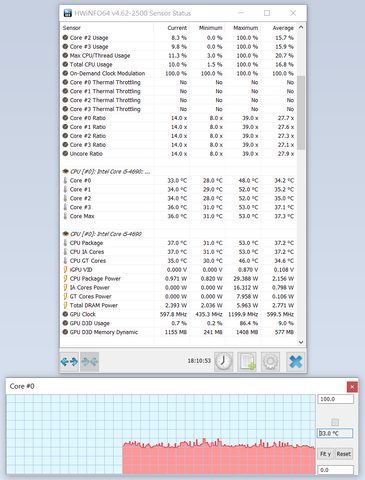Click the Core #0 temperature thermometer icon
The image size is (365, 480).
point(65,180)
